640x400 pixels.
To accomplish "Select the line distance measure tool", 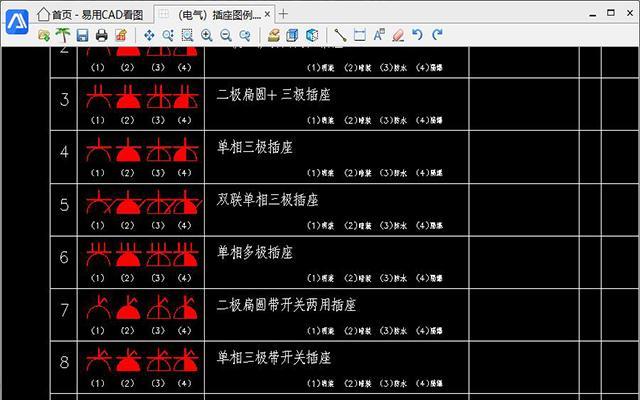I will pyautogui.click(x=340, y=35).
